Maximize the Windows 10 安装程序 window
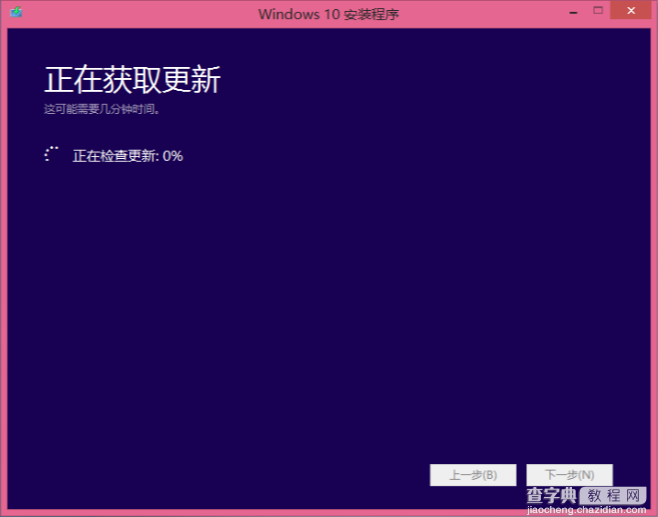The width and height of the screenshot is (658, 517). pos(598,11)
